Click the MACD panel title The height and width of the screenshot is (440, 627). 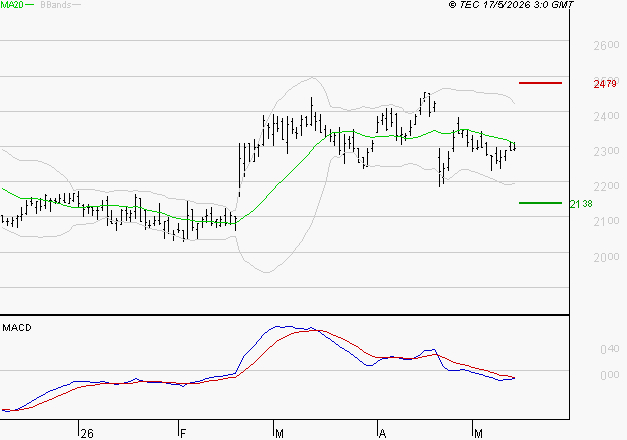click(17, 328)
